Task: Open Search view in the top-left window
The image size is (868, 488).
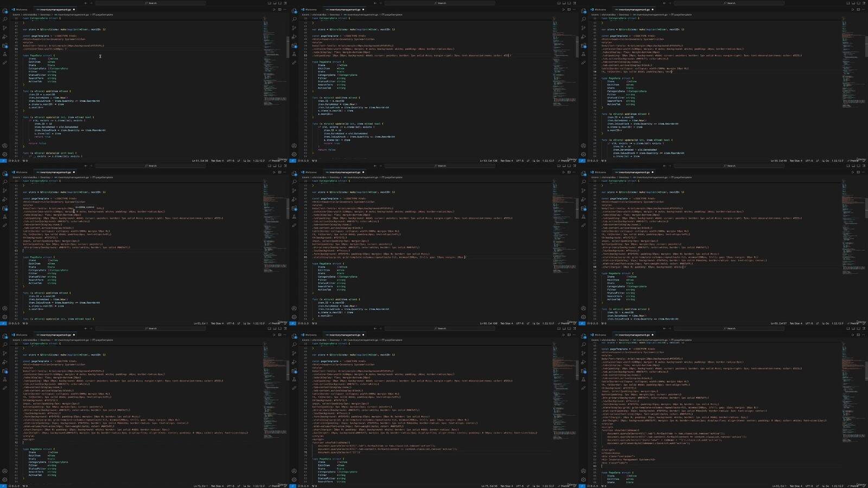Action: [x=5, y=20]
